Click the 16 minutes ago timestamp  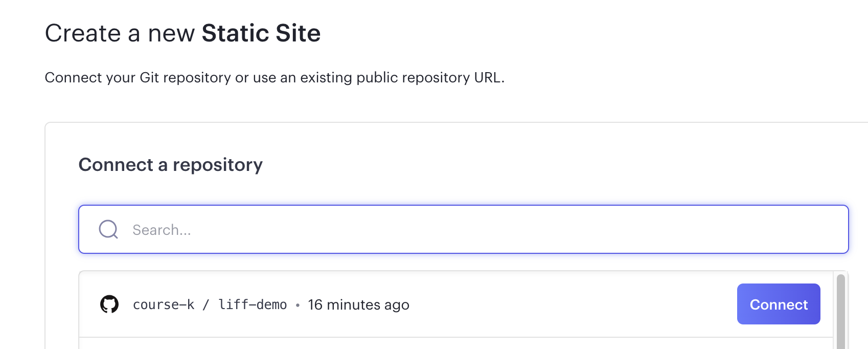[x=358, y=304]
